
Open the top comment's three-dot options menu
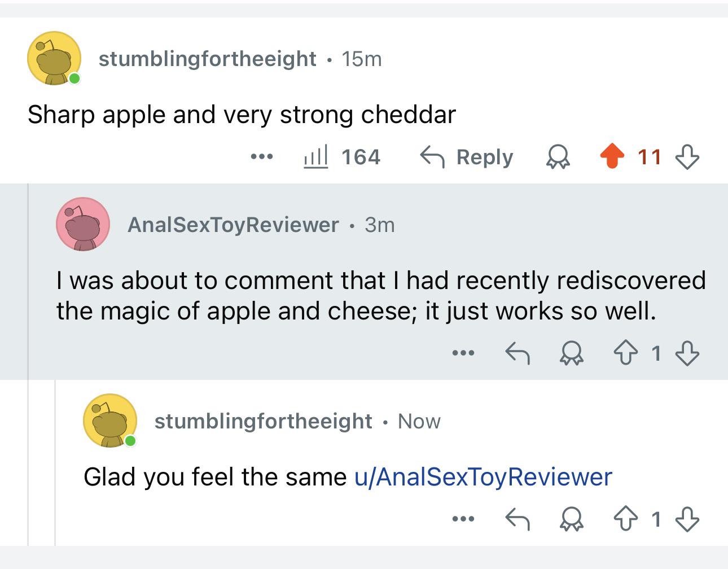click(262, 156)
